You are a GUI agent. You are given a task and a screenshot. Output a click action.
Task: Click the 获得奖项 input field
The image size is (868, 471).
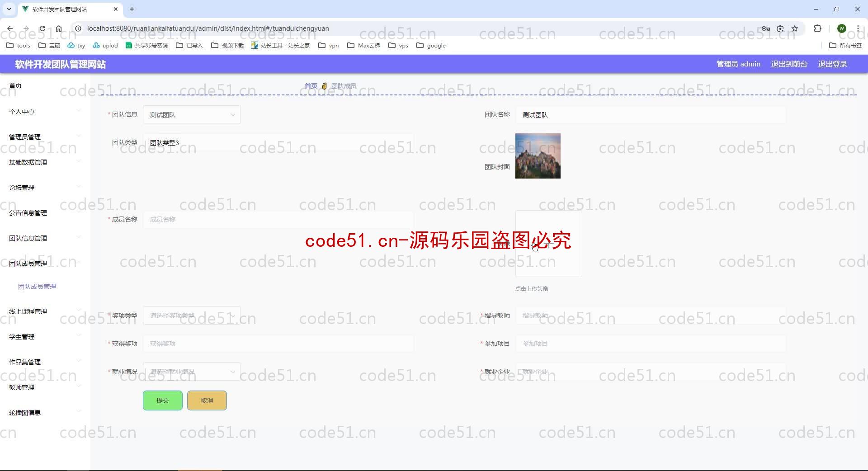[278, 344]
